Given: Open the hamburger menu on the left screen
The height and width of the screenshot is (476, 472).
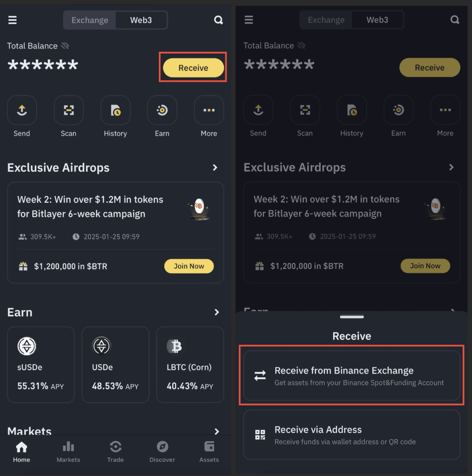Looking at the screenshot, I should pos(12,20).
